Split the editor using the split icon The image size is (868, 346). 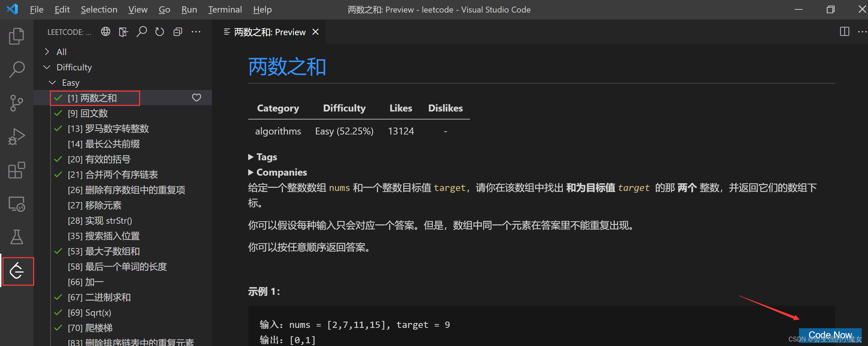pyautogui.click(x=844, y=32)
